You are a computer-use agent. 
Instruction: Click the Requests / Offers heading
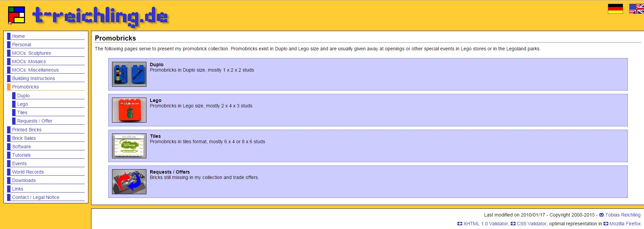click(170, 172)
